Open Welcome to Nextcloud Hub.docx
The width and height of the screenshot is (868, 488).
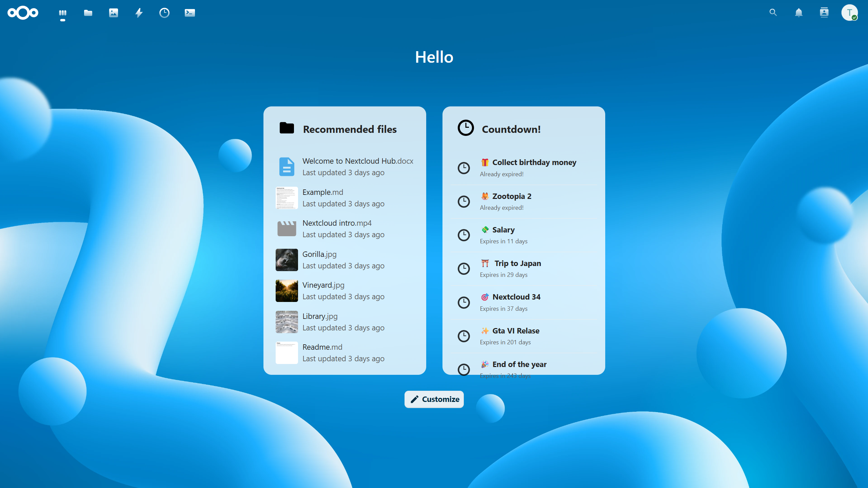358,161
